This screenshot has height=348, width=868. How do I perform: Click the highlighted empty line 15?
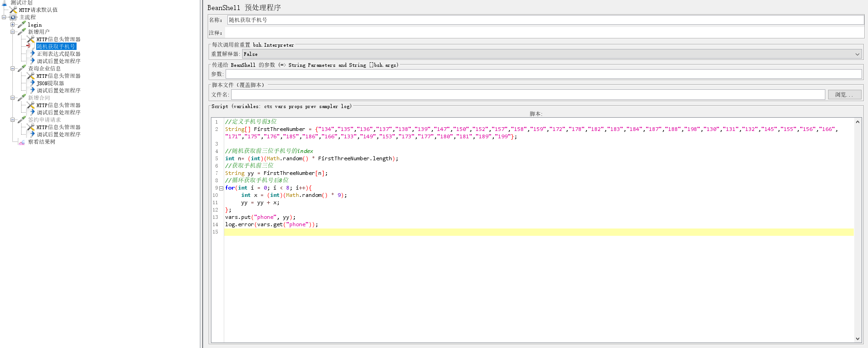[538, 232]
